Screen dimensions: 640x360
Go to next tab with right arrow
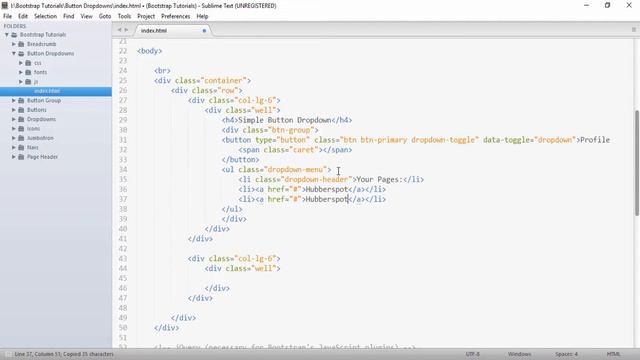(126, 30)
